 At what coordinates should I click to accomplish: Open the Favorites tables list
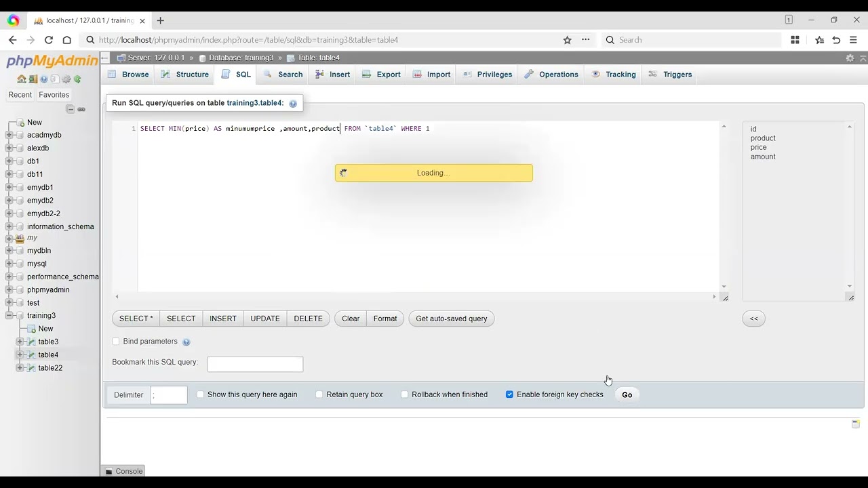pos(54,95)
